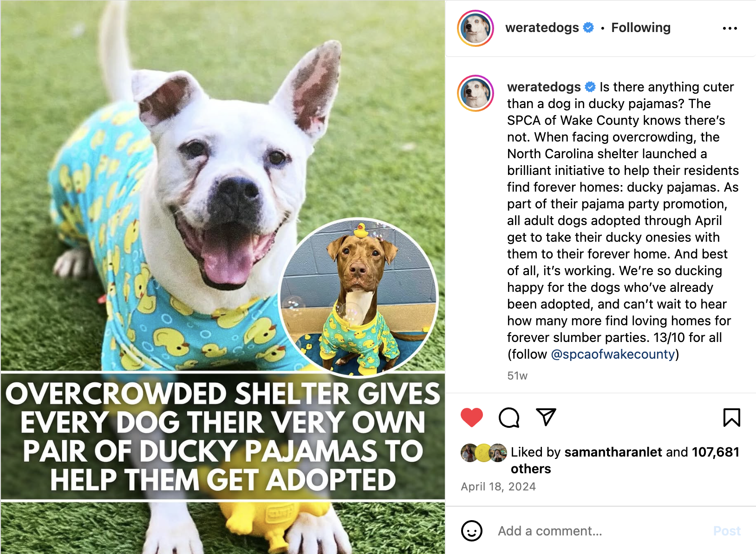Open samantharanlet's profile from likes
Viewport: 756px width, 554px height.
coord(613,452)
